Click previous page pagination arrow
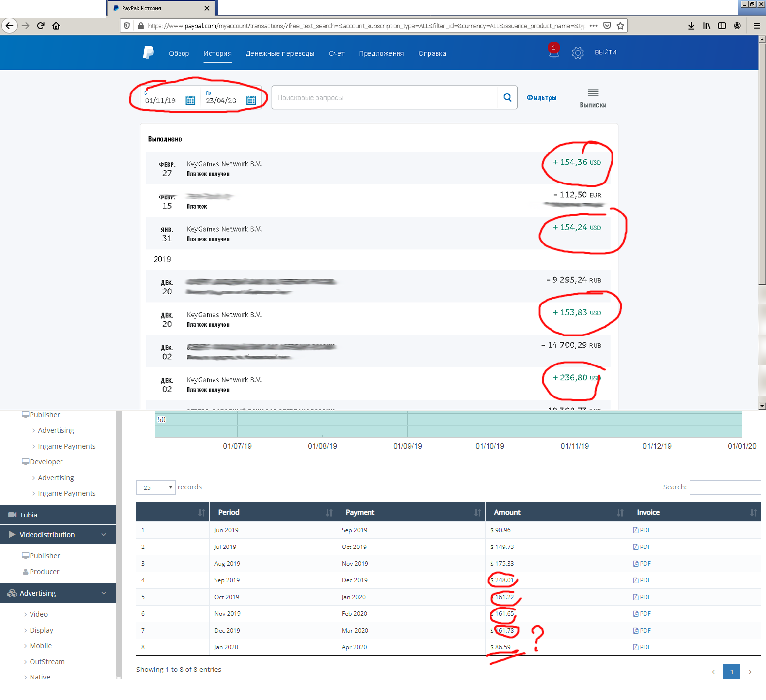 [713, 672]
